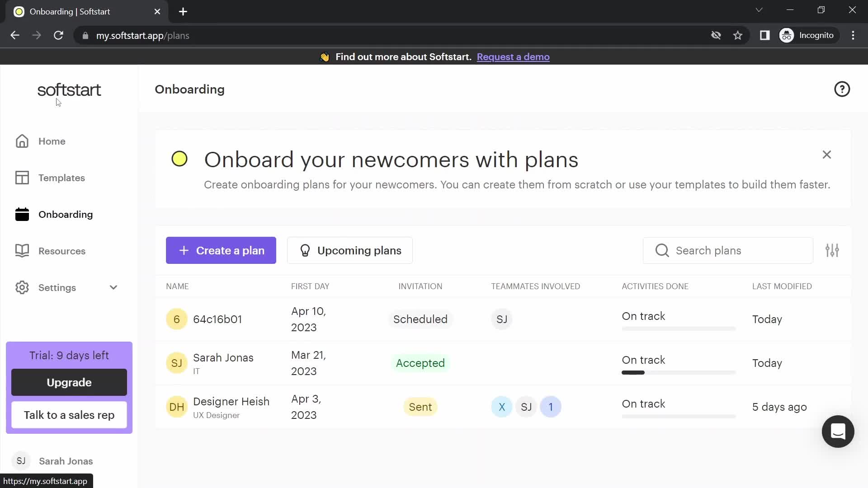Screen dimensions: 868x488
Task: Click the INVITATION column header
Action: pos(420,286)
